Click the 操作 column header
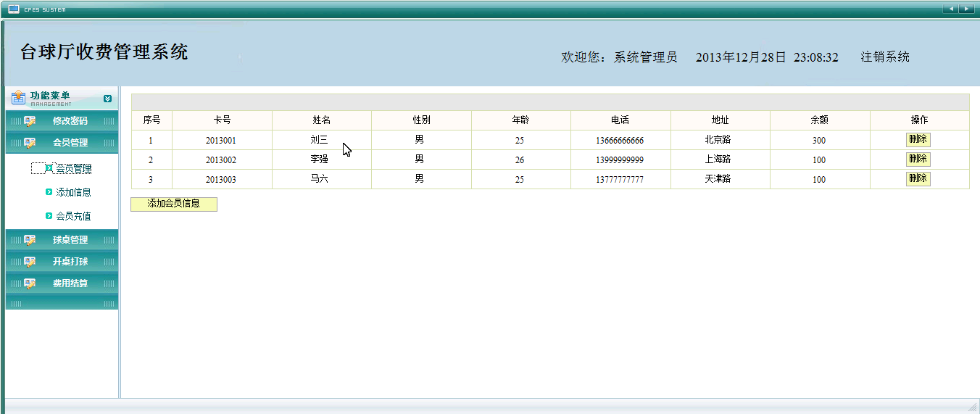The height and width of the screenshot is (414, 980). coord(920,120)
